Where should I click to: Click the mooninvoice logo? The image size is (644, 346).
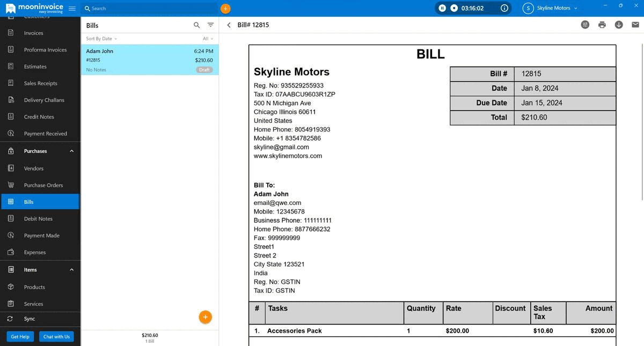pos(35,8)
